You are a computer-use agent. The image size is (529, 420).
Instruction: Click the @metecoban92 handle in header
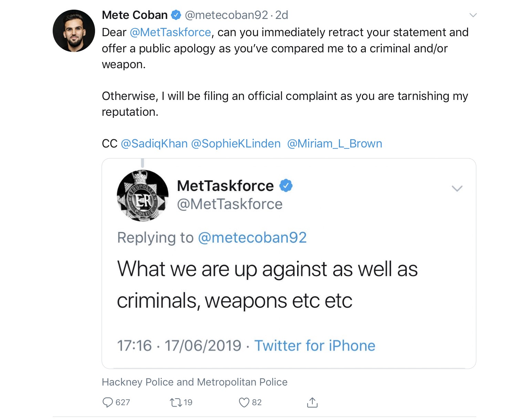click(226, 15)
